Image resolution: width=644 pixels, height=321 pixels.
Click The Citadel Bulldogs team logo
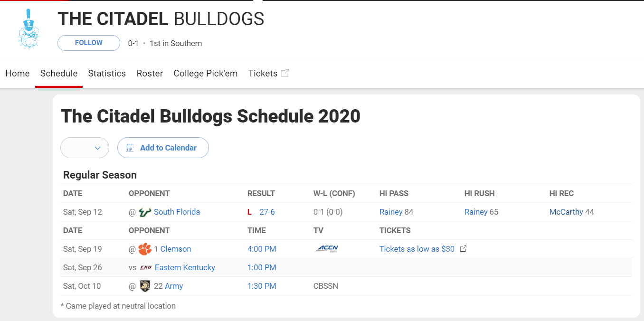tap(29, 29)
